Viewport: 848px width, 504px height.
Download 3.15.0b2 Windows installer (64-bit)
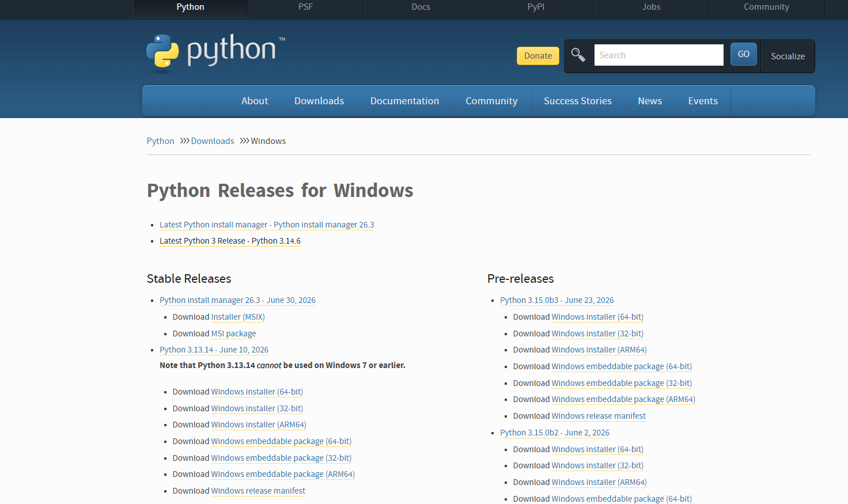click(597, 449)
